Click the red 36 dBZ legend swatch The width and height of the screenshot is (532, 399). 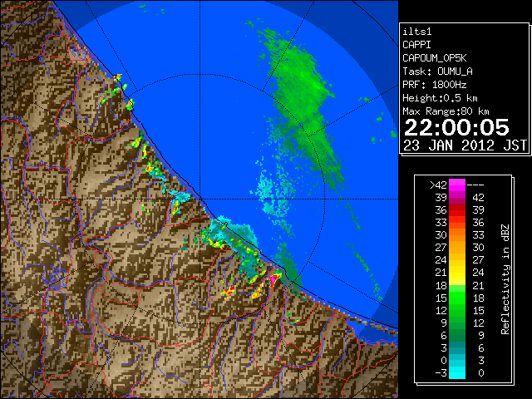tap(457, 210)
